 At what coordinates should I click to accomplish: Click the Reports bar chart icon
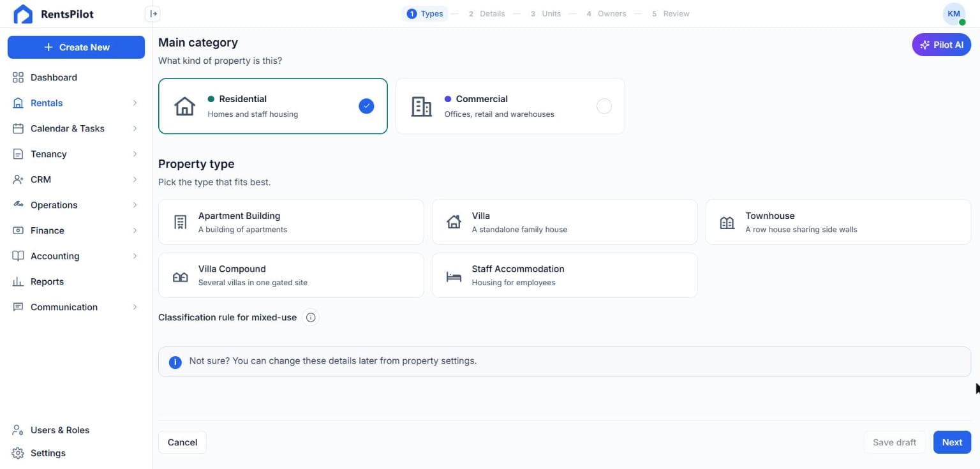[18, 281]
